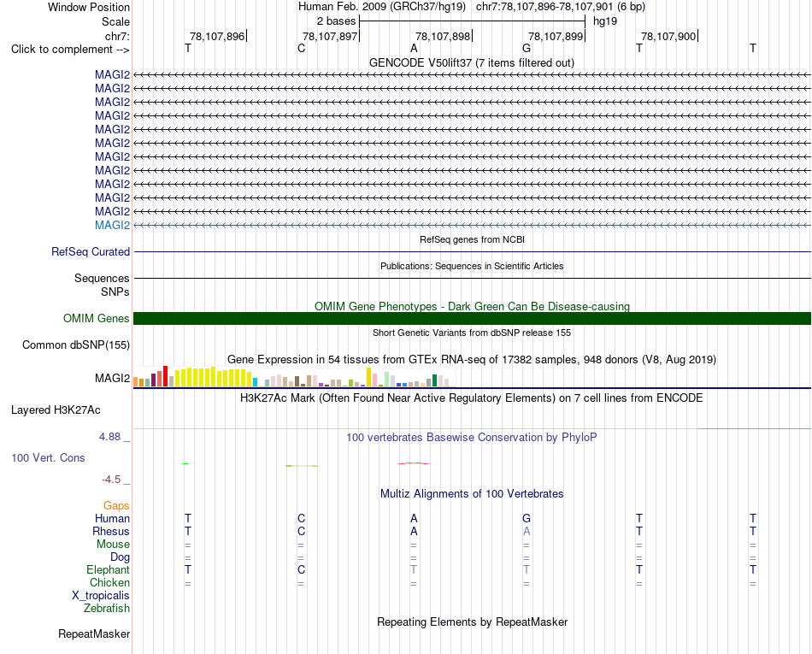This screenshot has width=812, height=654.
Task: Click the greyed A in Rhesus row below Human G
Action: click(527, 531)
